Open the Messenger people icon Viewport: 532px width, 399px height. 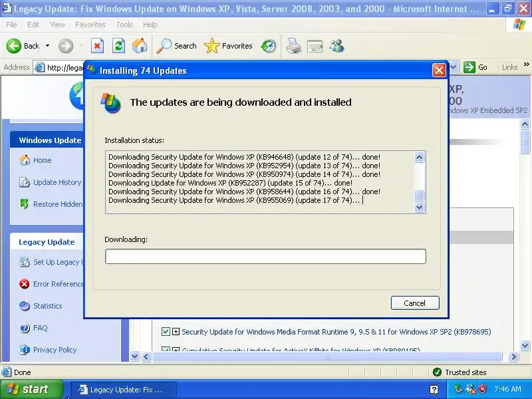pyautogui.click(x=337, y=46)
